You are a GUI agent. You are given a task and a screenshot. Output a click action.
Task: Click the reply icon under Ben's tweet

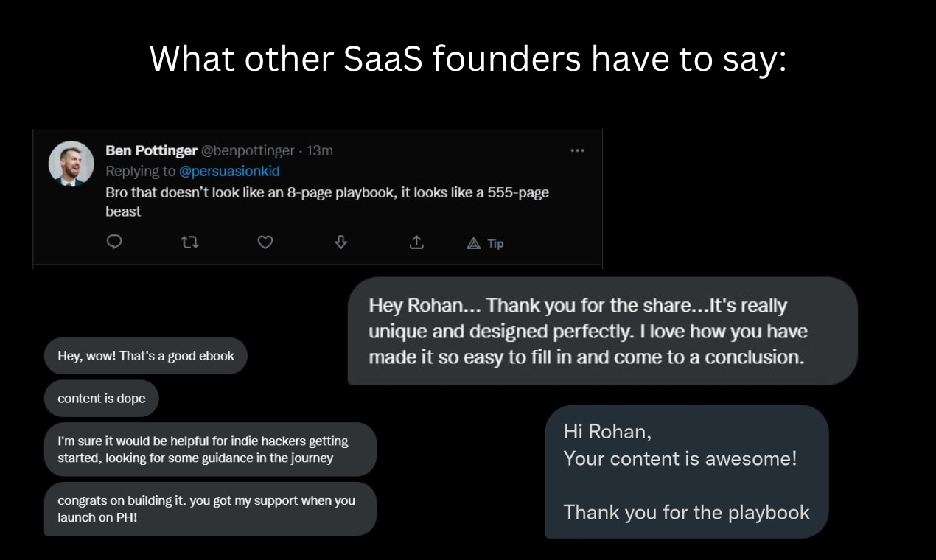pos(114,242)
